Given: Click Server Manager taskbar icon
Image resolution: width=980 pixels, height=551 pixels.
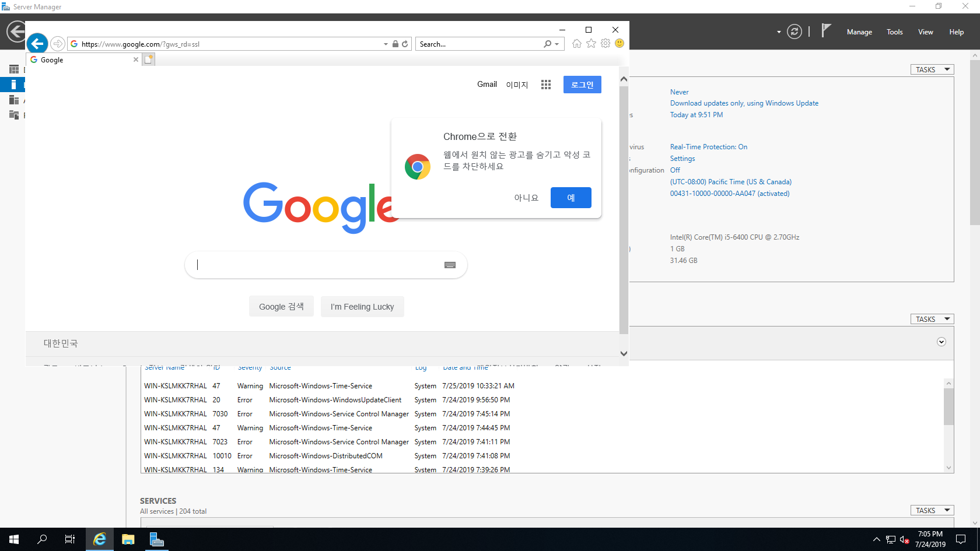Looking at the screenshot, I should point(156,539).
